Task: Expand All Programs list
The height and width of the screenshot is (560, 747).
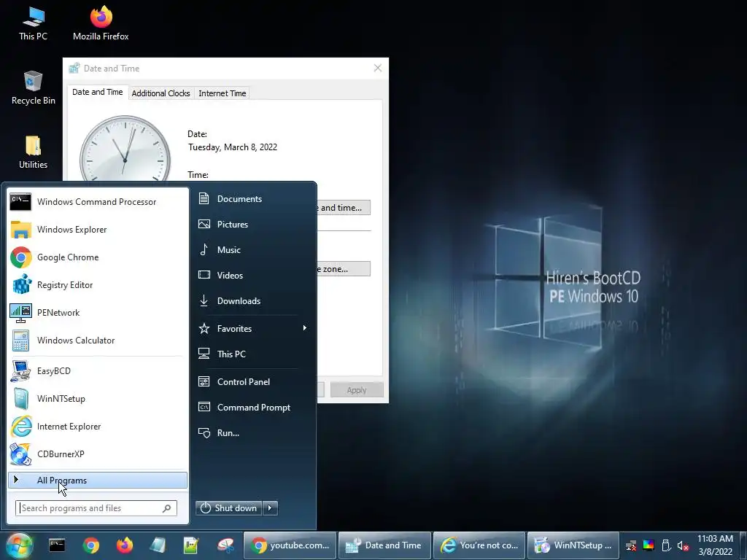Action: pyautogui.click(x=97, y=481)
